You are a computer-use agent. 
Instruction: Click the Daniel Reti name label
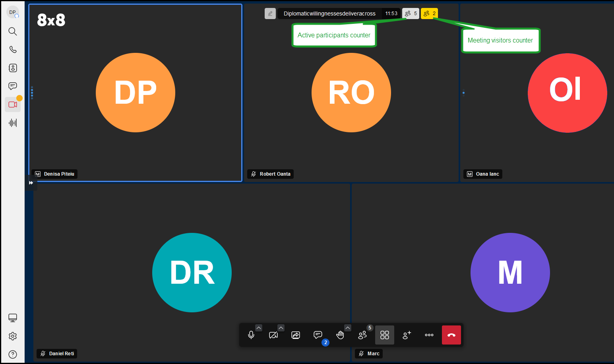coord(57,354)
